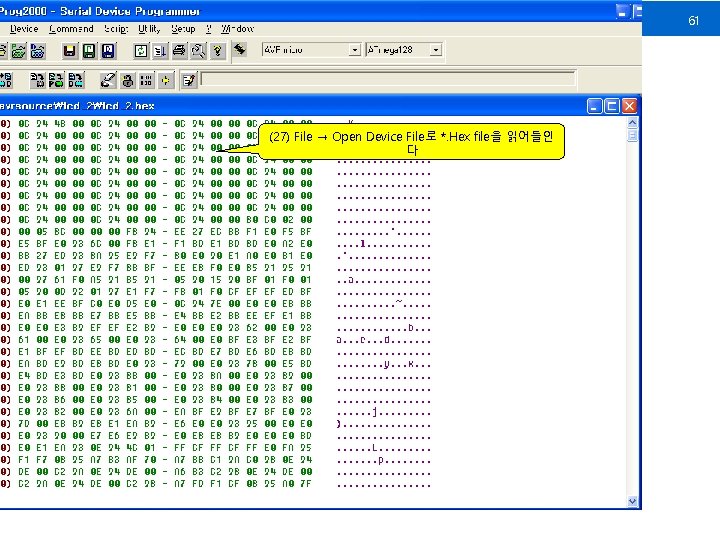The height and width of the screenshot is (540, 720).
Task: Click the lightbulb help icon
Action: tap(218, 51)
